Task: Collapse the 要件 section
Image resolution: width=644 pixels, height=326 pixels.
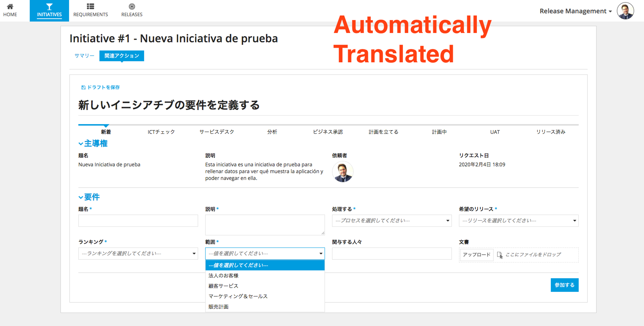Action: [x=89, y=197]
